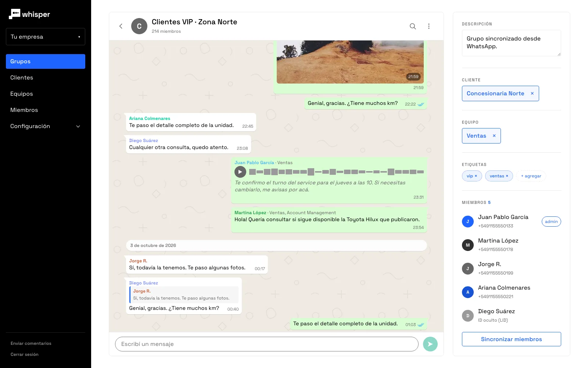
Task: Go to the Grupos section
Action: (46, 61)
